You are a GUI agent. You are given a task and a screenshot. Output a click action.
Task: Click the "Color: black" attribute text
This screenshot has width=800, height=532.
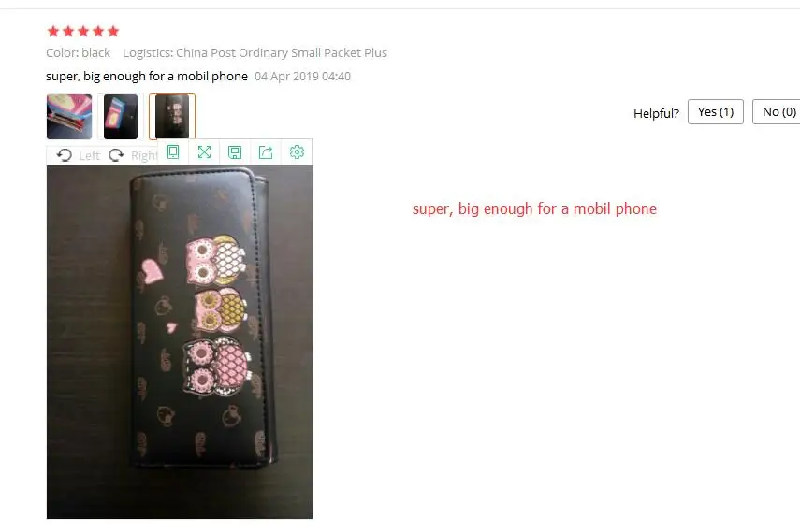78,53
